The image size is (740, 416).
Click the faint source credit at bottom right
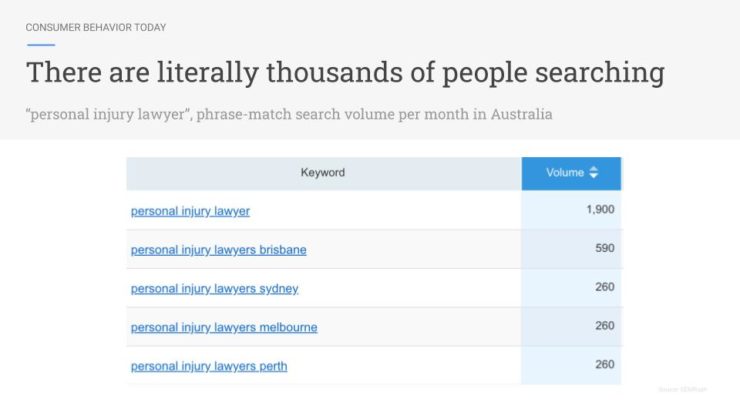tap(682, 390)
